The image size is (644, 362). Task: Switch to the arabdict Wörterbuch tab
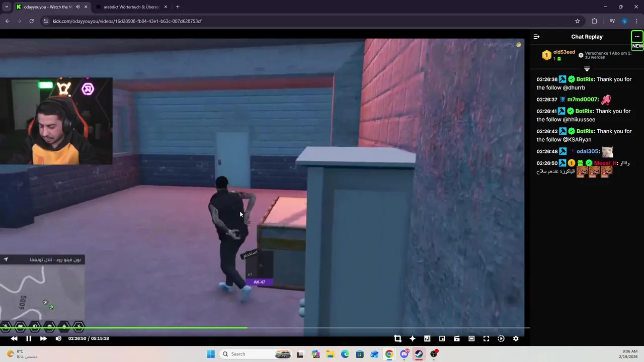(131, 7)
